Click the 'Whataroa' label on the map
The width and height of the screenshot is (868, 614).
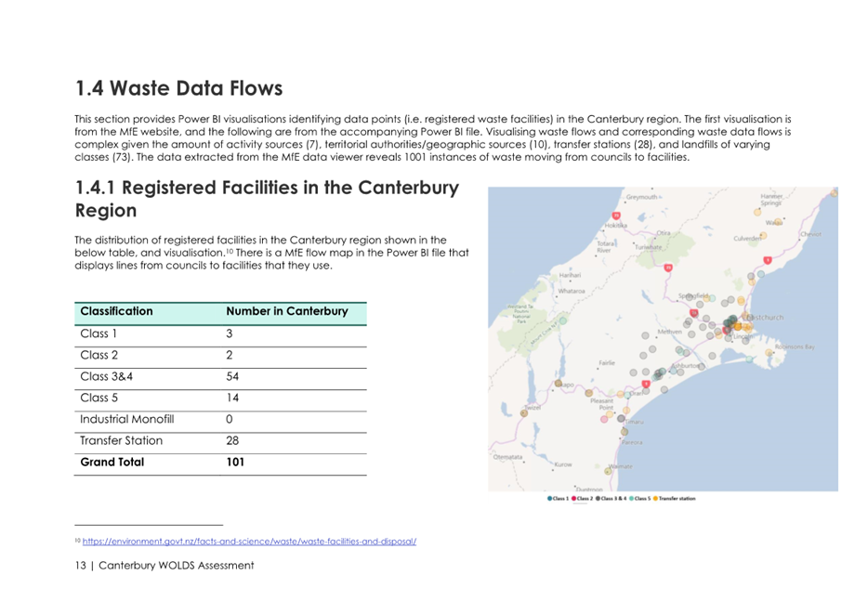[572, 291]
